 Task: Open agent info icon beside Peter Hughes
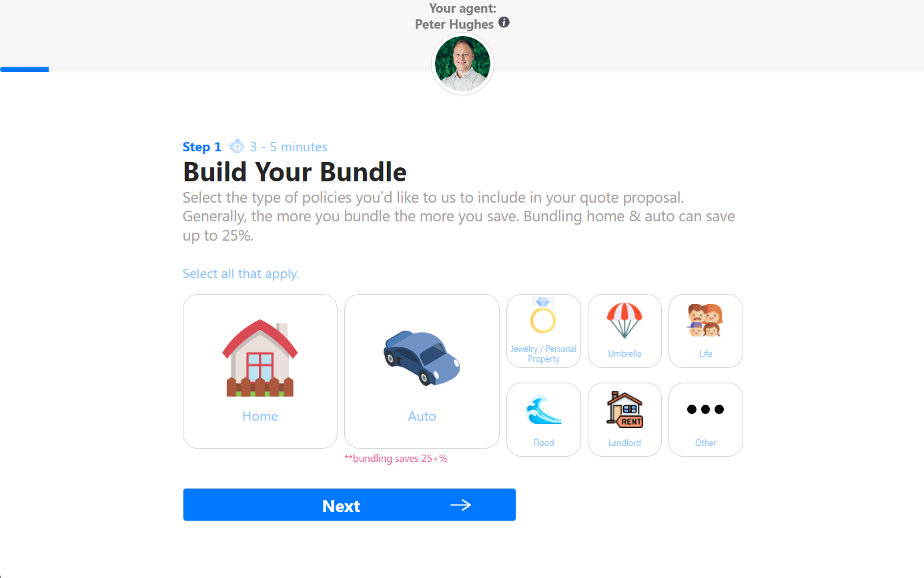tap(504, 23)
